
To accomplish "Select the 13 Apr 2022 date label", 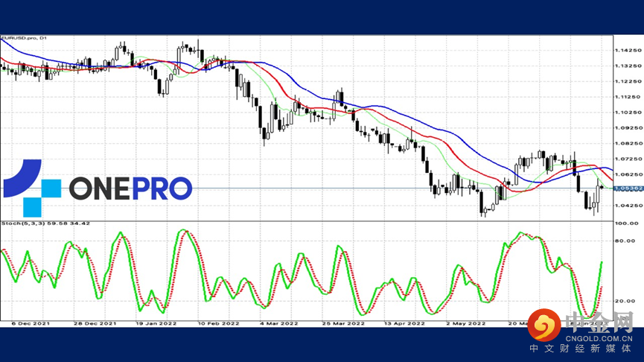I will 404,324.
